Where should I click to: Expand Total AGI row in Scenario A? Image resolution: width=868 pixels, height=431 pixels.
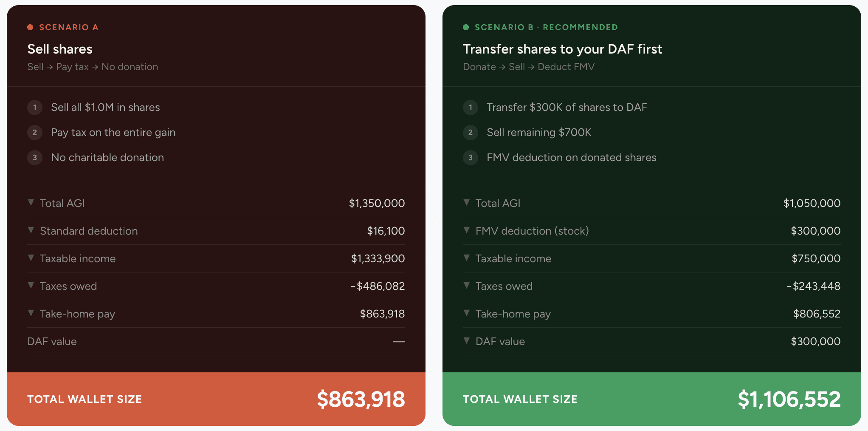click(216, 203)
